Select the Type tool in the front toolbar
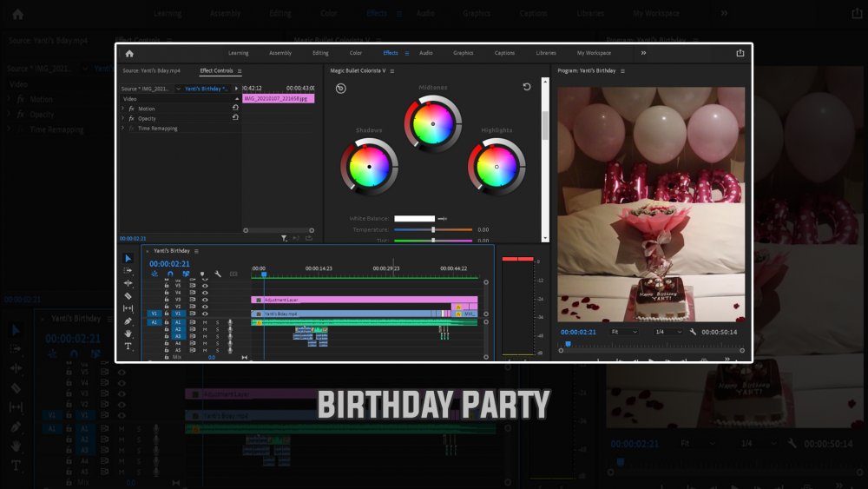 tap(128, 346)
